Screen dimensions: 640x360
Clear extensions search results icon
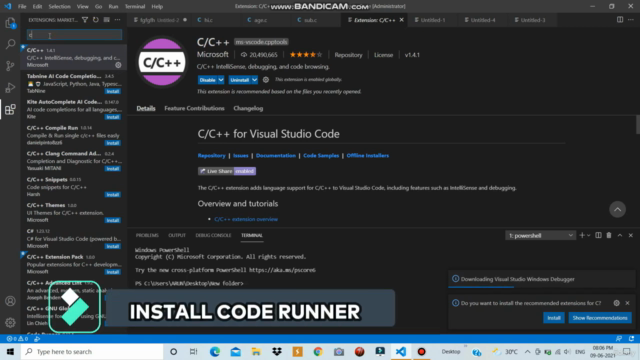(107, 20)
